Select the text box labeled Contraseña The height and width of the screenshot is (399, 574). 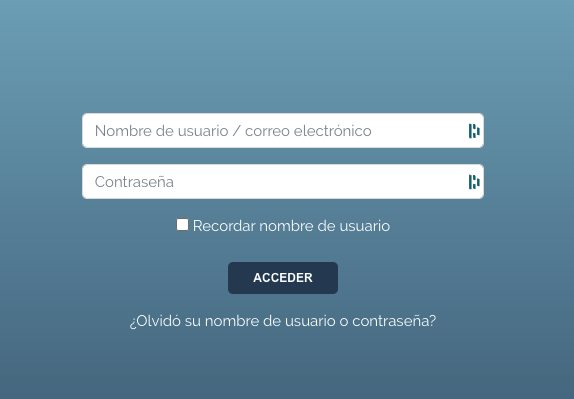coord(283,182)
